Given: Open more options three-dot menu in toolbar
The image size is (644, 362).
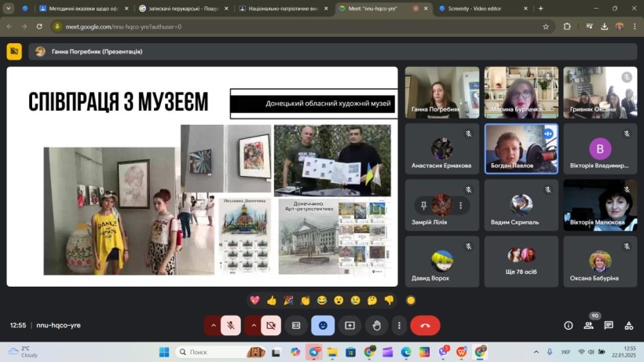Looking at the screenshot, I should (x=399, y=325).
